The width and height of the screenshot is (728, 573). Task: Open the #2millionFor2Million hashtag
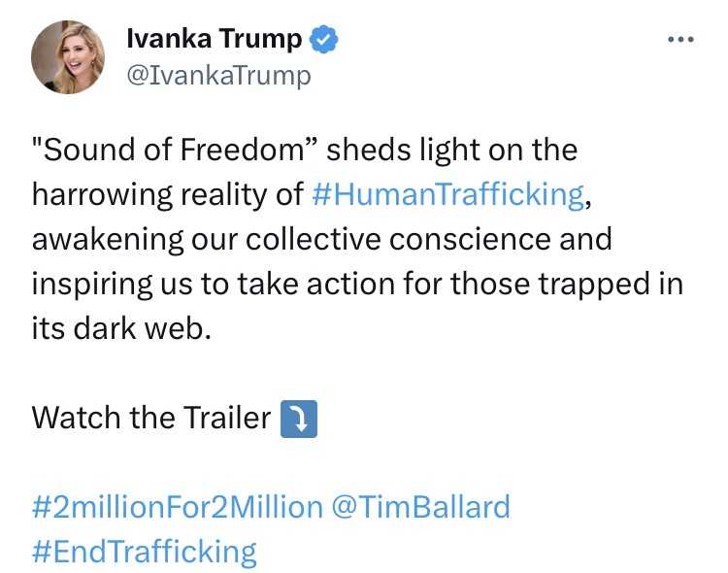click(177, 507)
